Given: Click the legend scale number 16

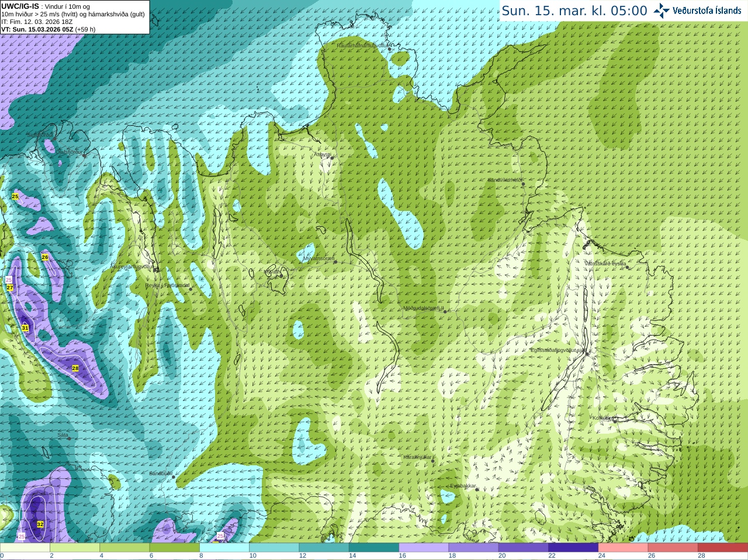Looking at the screenshot, I should coord(402,556).
